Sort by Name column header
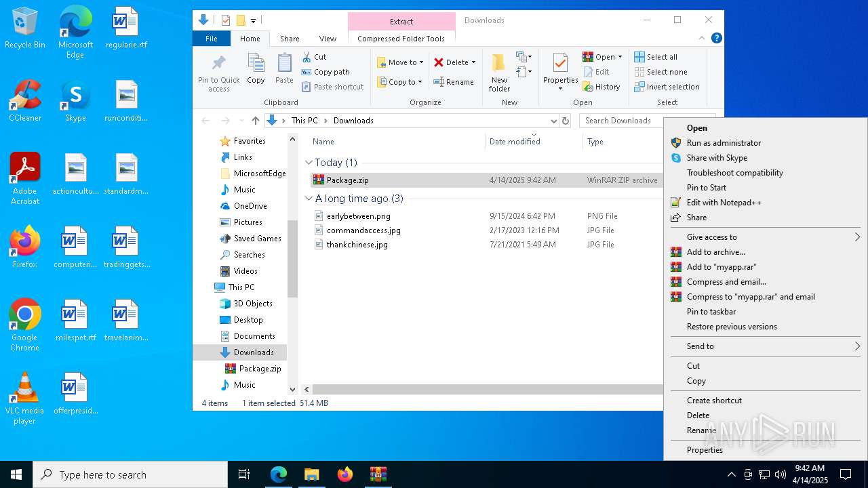This screenshot has width=868, height=488. [x=397, y=142]
